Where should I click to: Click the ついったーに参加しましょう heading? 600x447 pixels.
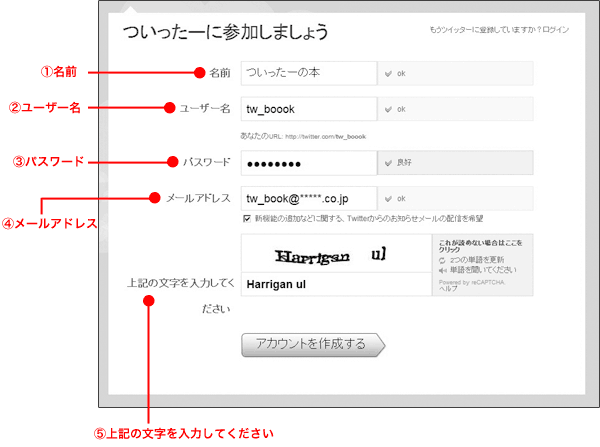225,32
